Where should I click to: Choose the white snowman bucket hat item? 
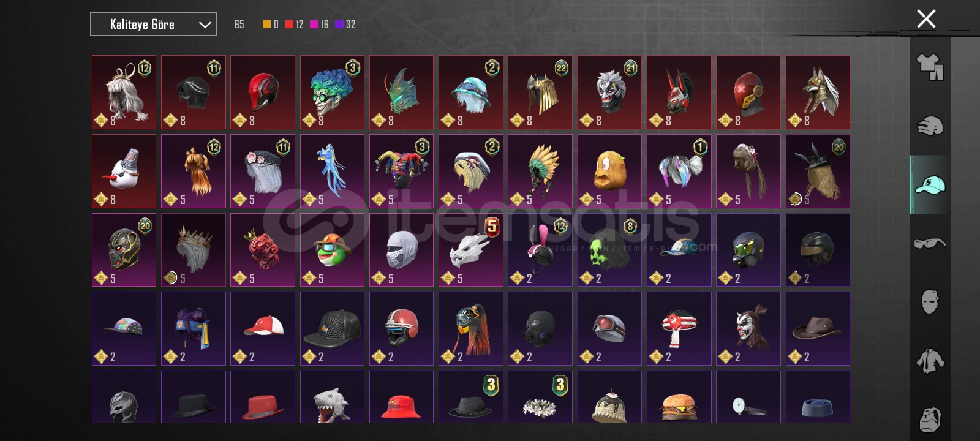click(x=124, y=171)
